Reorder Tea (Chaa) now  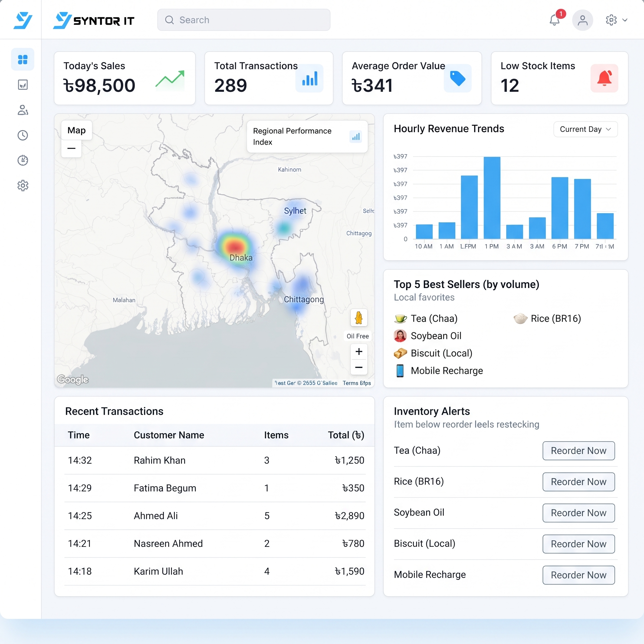coord(578,451)
